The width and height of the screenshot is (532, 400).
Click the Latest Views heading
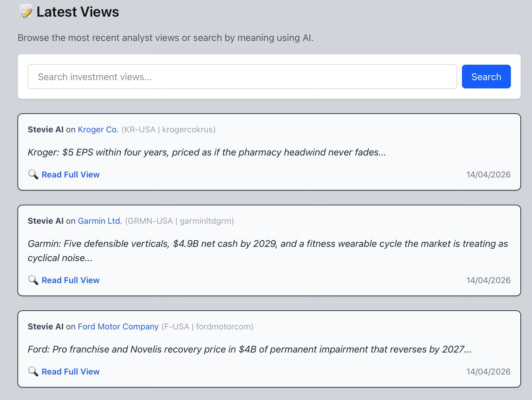(x=77, y=12)
